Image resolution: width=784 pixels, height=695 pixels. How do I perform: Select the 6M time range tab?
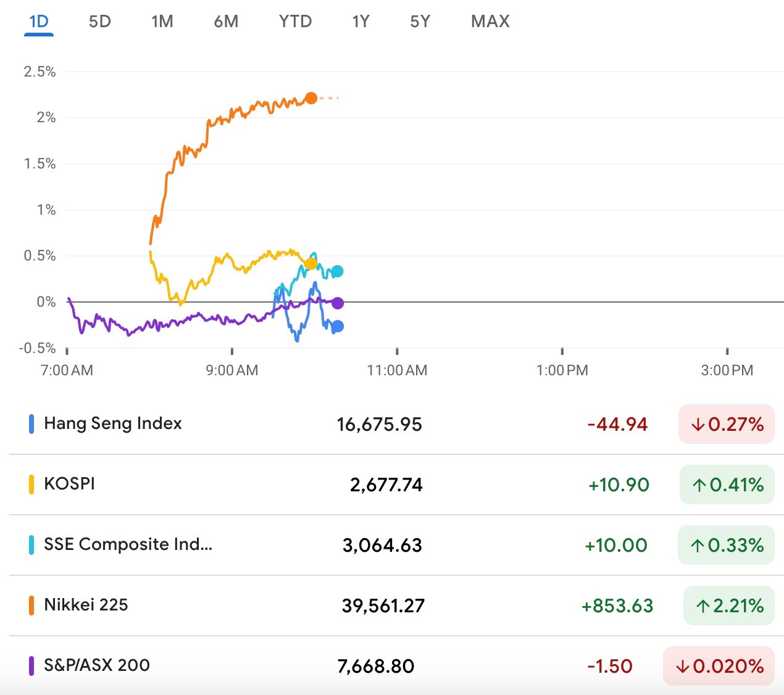pos(226,22)
